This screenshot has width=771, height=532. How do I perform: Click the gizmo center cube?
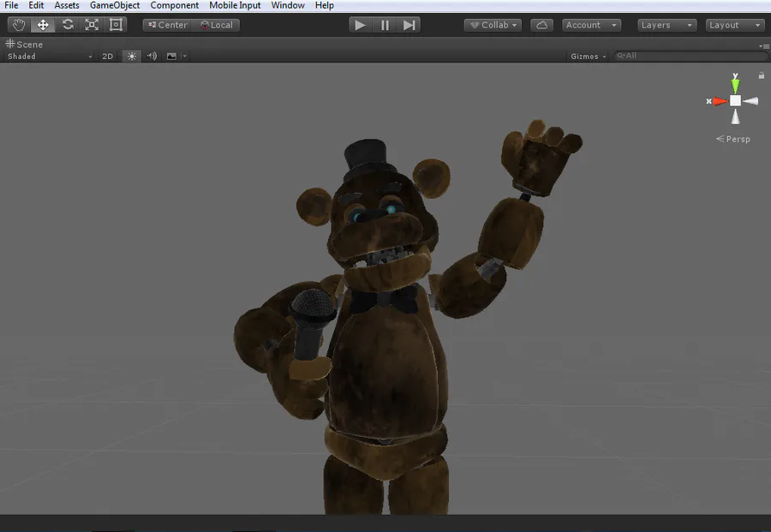pyautogui.click(x=735, y=101)
